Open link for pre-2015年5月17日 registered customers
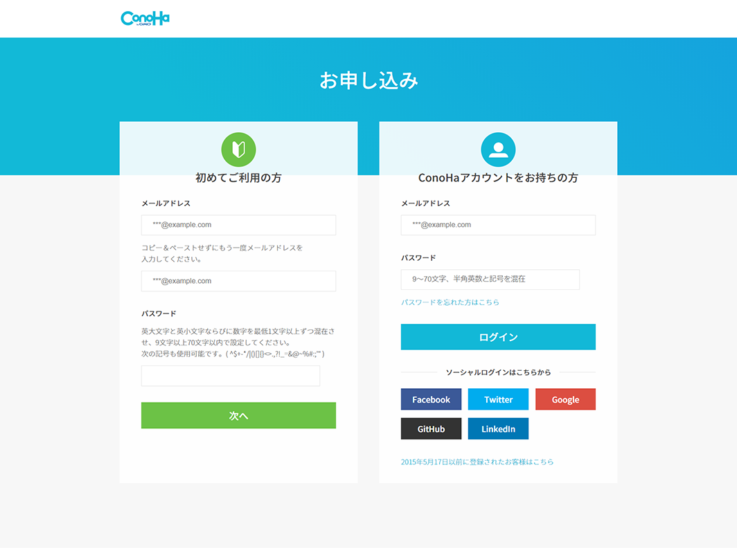The width and height of the screenshot is (737, 548). coord(477,462)
